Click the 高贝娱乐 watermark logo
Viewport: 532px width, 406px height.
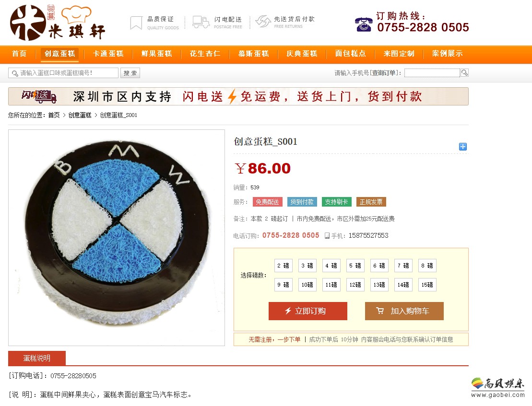point(498,387)
